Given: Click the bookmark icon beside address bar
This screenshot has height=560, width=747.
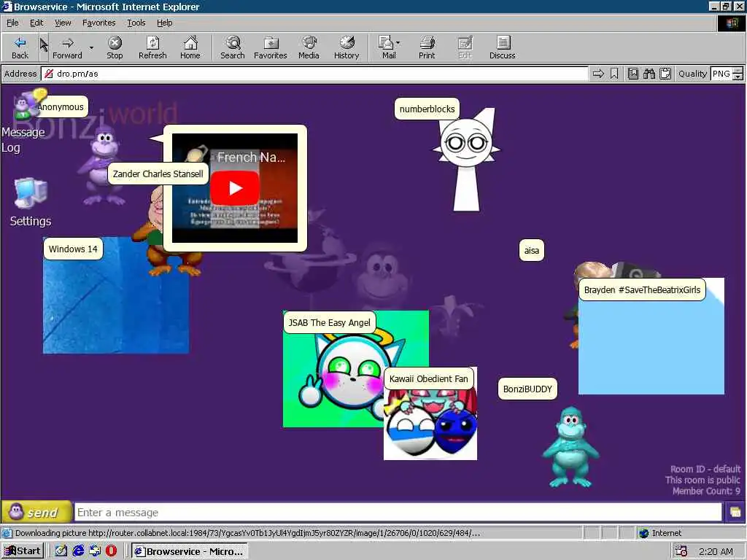Looking at the screenshot, I should 614,74.
